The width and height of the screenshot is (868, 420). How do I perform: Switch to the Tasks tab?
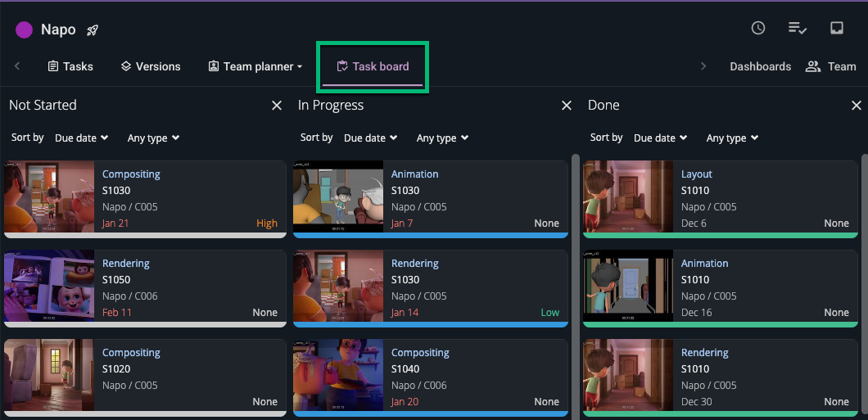(70, 66)
